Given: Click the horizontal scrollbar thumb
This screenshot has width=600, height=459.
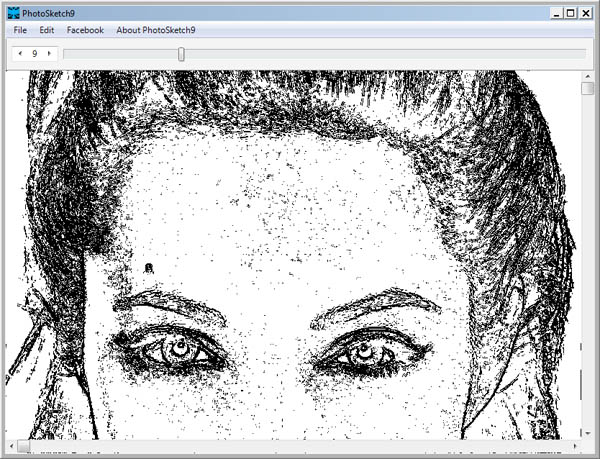Looking at the screenshot, I should pyautogui.click(x=23, y=446).
